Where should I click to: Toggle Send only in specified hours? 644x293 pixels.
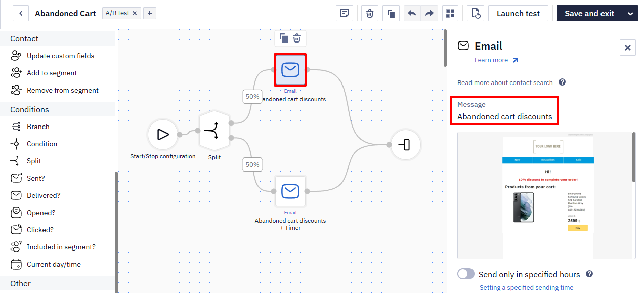pyautogui.click(x=466, y=274)
